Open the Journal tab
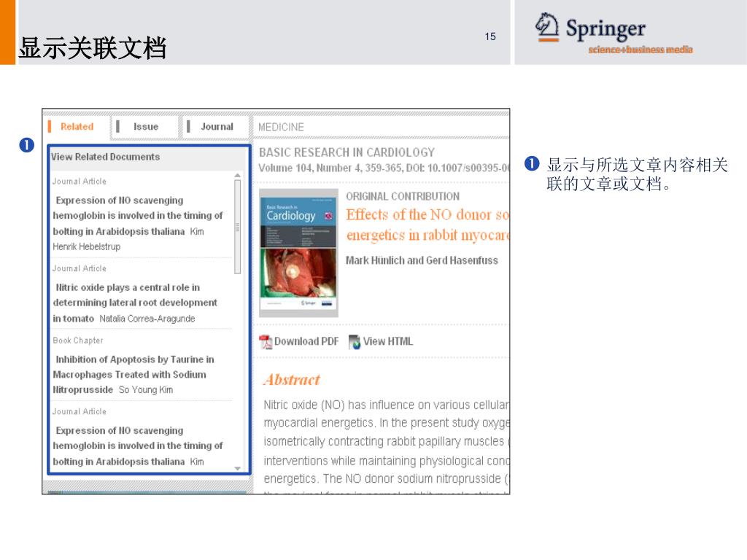The width and height of the screenshot is (747, 560). (217, 127)
